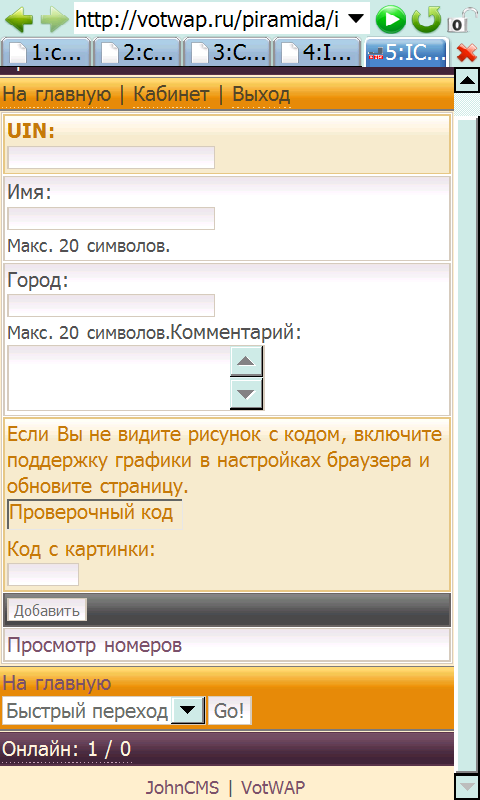Go back with the green left arrow

tap(19, 19)
